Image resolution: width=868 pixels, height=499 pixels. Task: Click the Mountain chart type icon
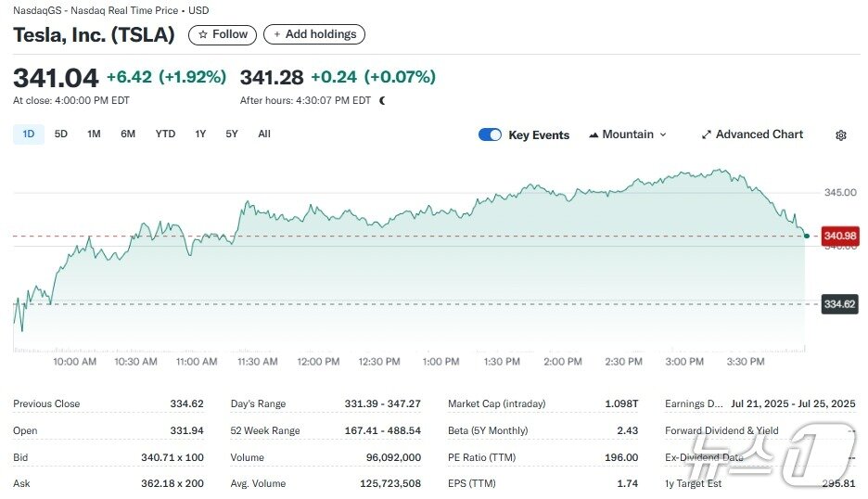[594, 134]
